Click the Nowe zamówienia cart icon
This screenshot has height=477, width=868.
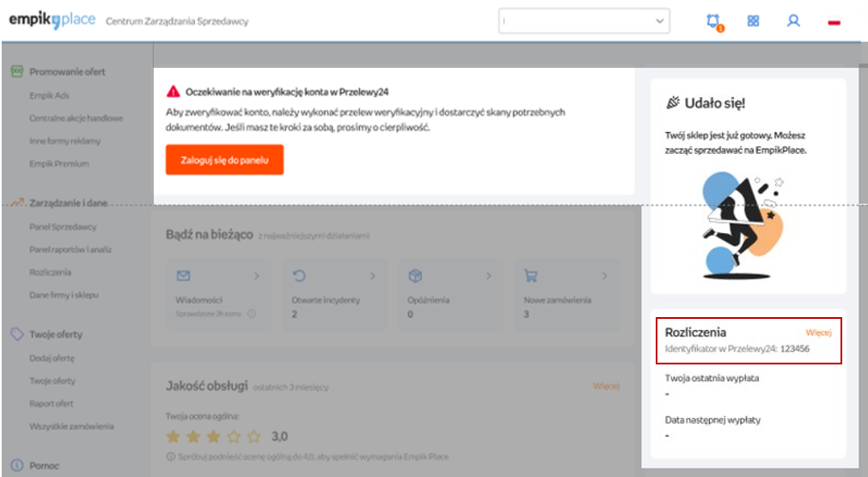pos(532,276)
